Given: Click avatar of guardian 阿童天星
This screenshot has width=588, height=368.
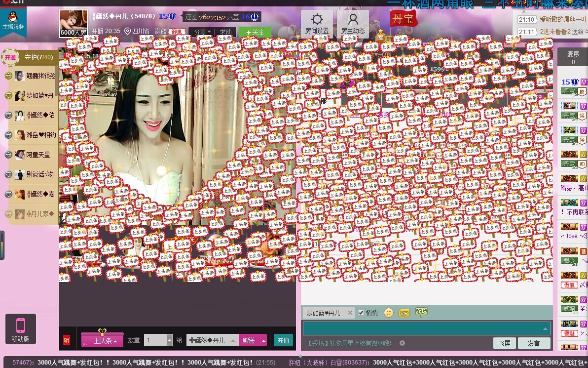Looking at the screenshot, I should [20, 155].
